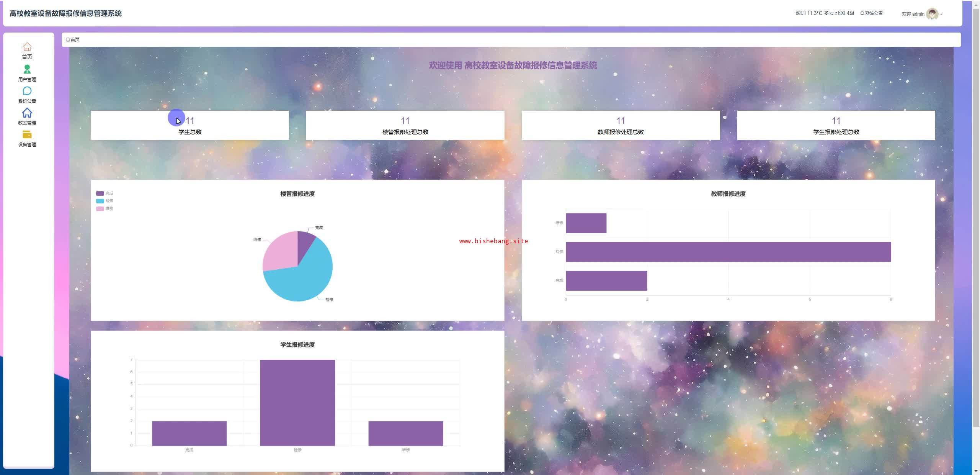
Task: Expand the admin user dropdown chevron
Action: 941,15
